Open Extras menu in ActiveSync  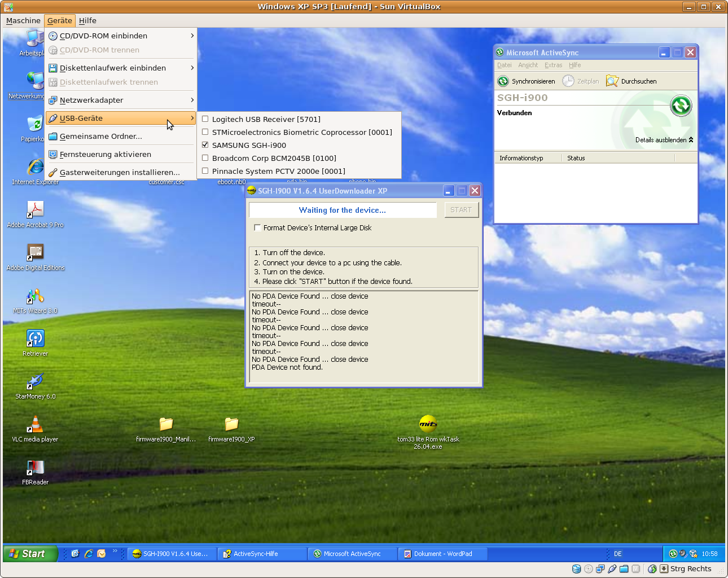point(554,65)
